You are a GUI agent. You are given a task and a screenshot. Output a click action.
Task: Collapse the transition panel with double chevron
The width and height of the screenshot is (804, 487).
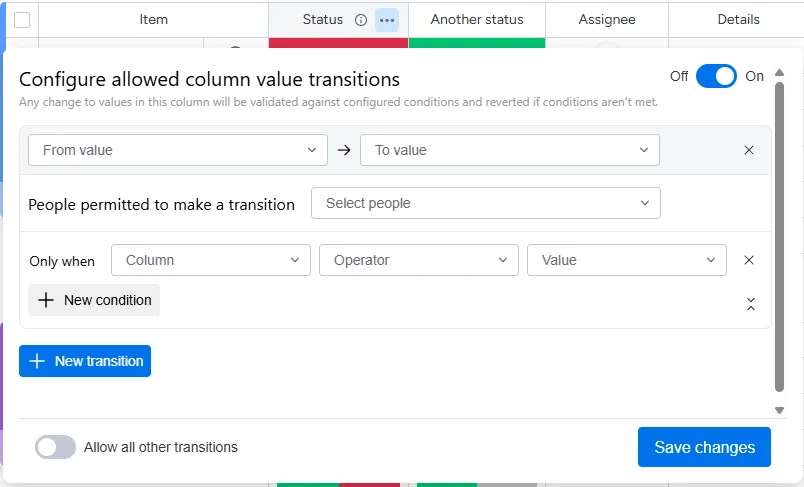pyautogui.click(x=751, y=304)
